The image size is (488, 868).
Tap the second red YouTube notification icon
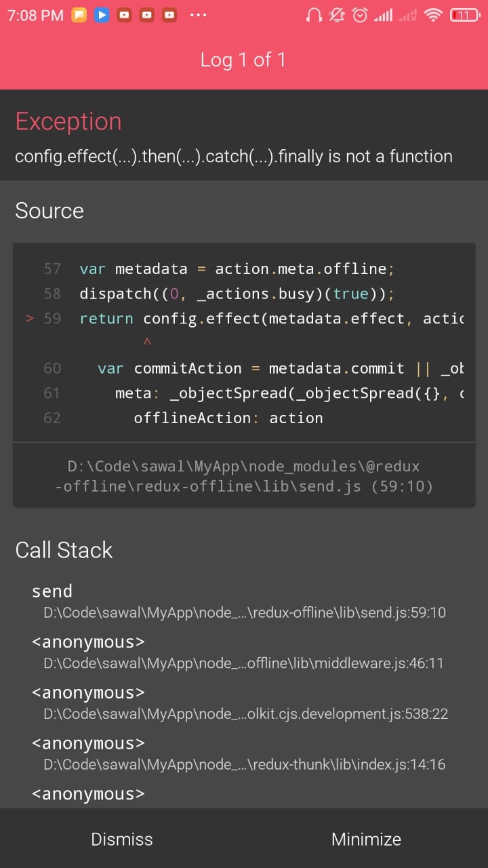tap(147, 14)
